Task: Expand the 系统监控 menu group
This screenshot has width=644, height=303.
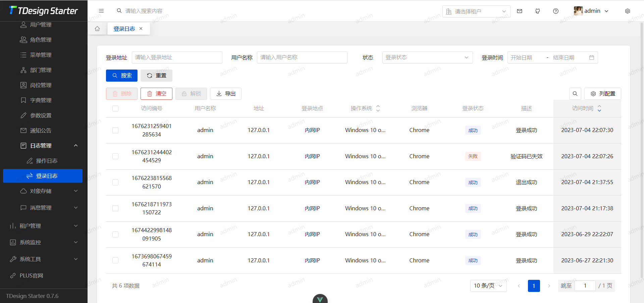Action: 43,242
